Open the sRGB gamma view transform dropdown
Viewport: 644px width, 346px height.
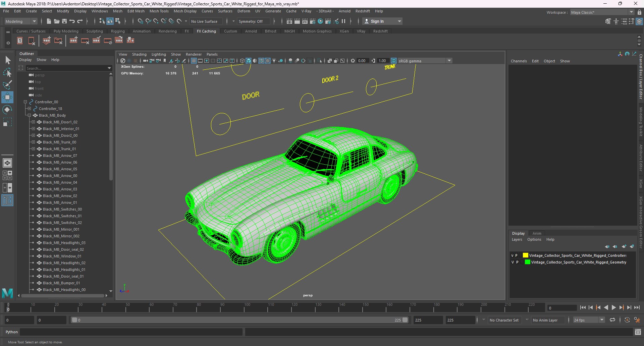[425, 61]
